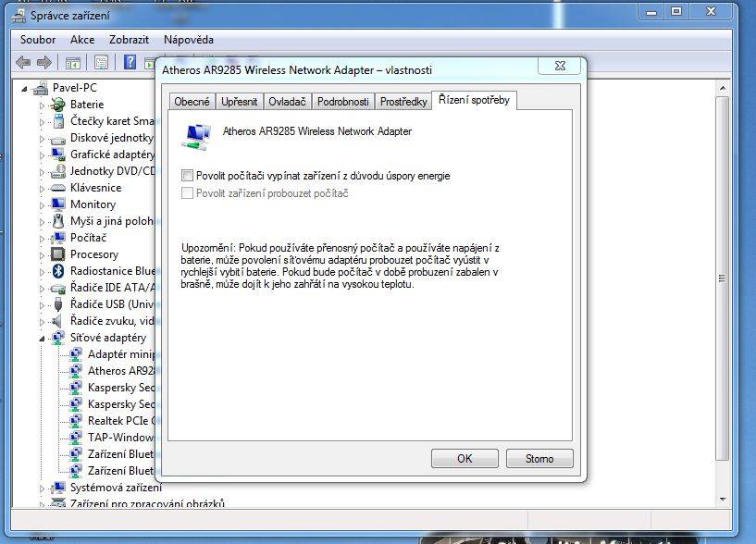Select the 'Jednotky DVD/CD' tree label
Viewport: 756px width, 544px height.
[113, 171]
